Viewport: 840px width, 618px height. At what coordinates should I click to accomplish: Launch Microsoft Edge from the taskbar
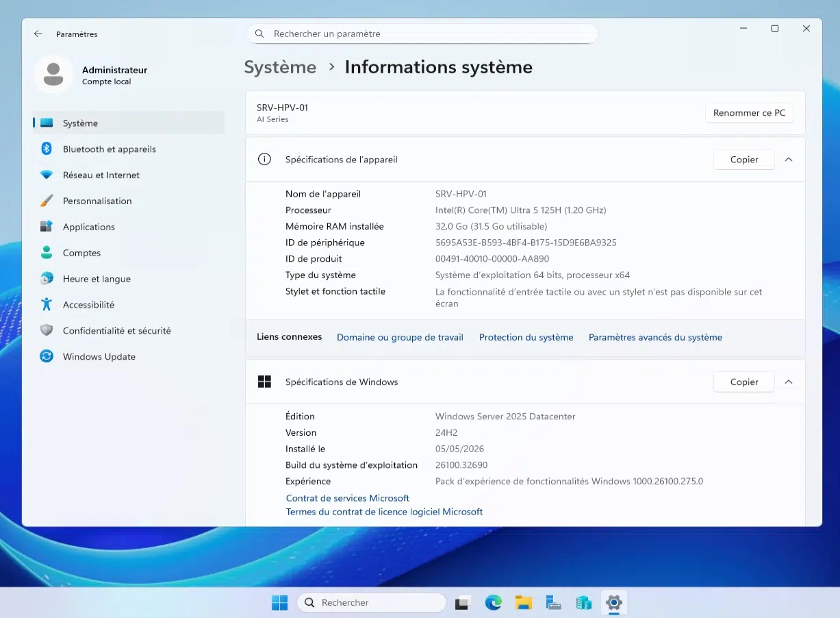(x=493, y=602)
